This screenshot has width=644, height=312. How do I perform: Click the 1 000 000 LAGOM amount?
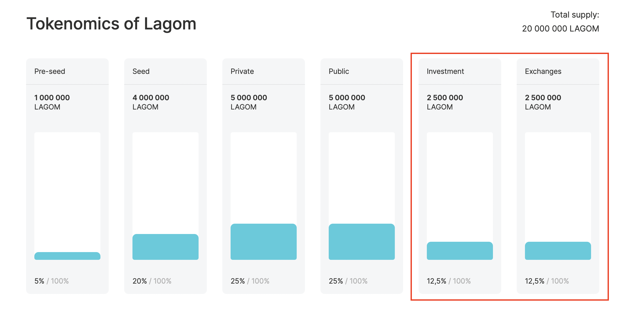click(52, 102)
